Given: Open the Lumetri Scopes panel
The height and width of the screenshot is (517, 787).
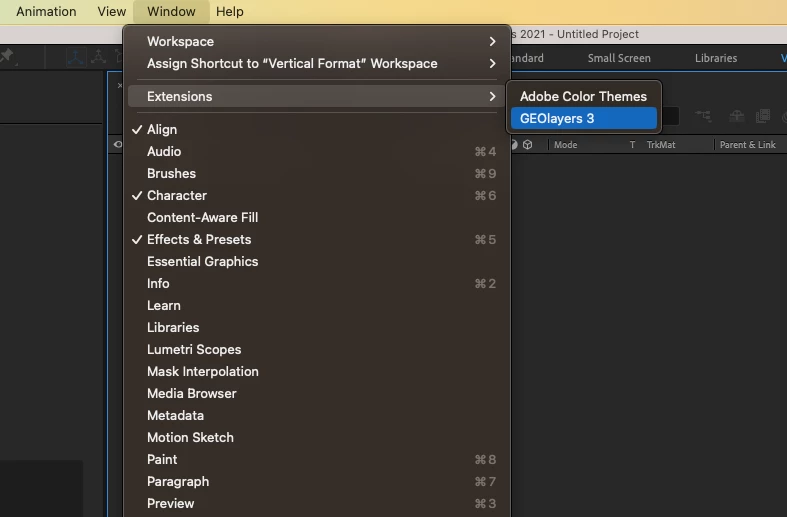Looking at the screenshot, I should [316, 349].
